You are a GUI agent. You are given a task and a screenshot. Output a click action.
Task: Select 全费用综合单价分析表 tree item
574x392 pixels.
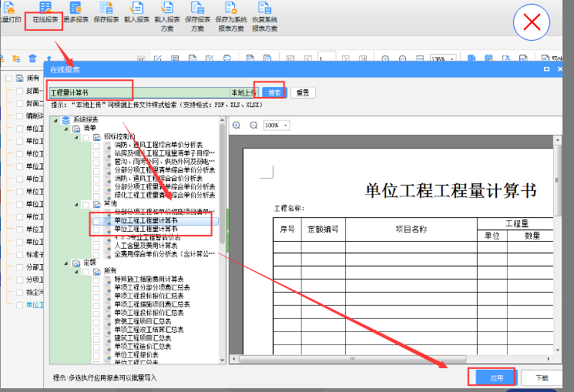[x=164, y=254]
